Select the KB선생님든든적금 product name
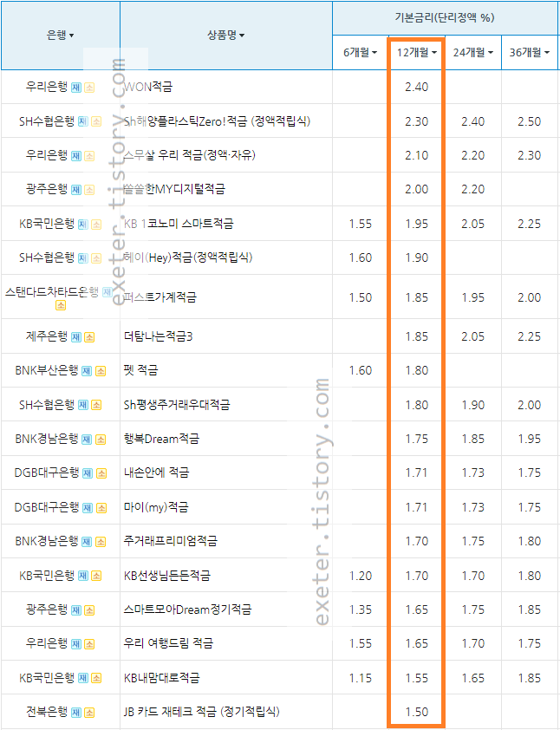This screenshot has width=560, height=730. click(x=166, y=576)
